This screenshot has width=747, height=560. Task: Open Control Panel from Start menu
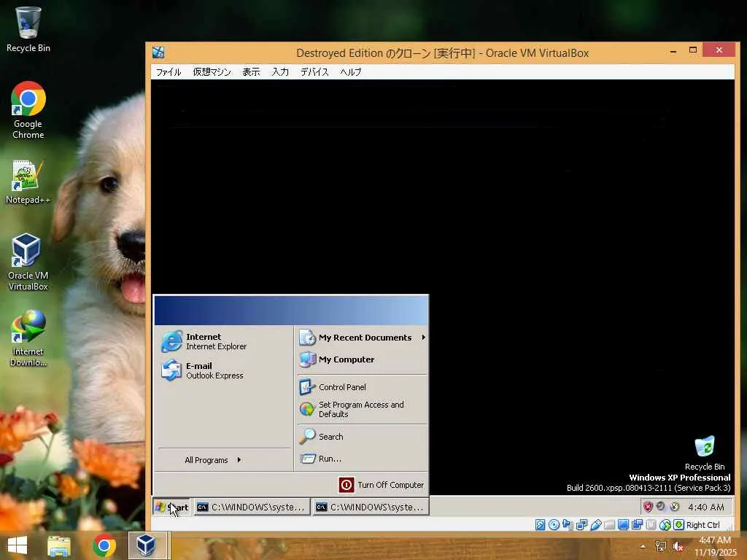pos(362,387)
